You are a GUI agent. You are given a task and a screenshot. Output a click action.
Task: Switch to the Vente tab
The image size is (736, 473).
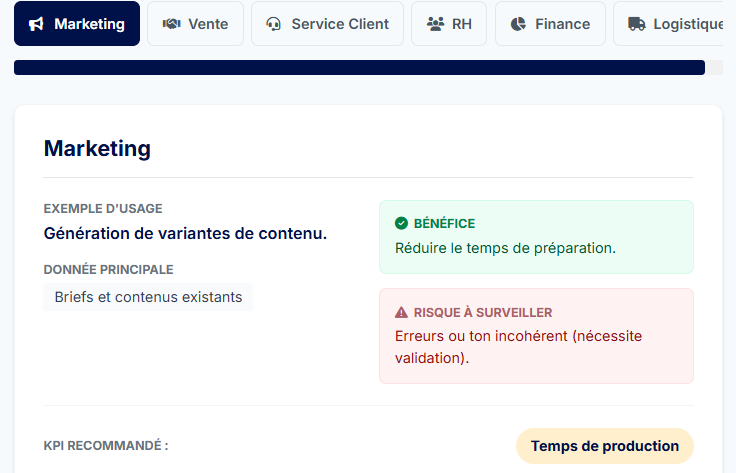pos(195,23)
